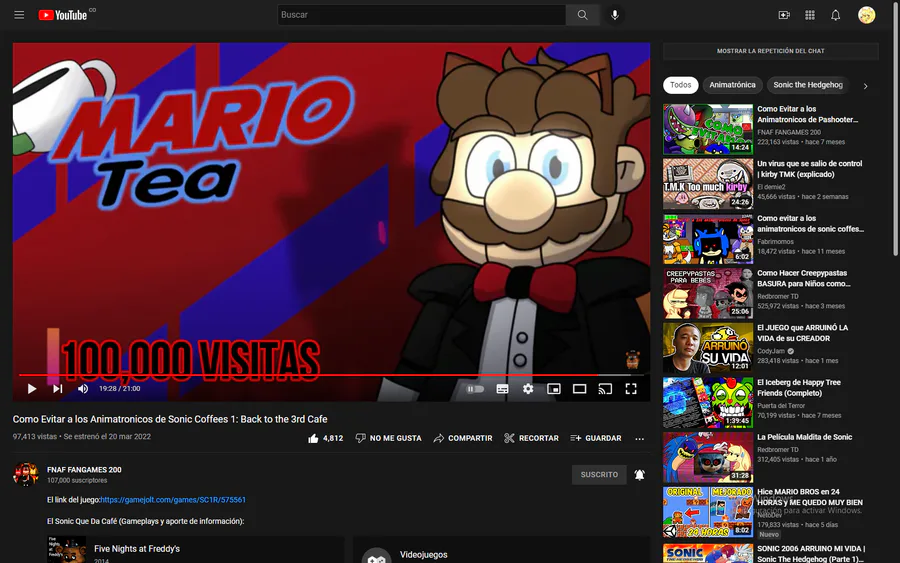The height and width of the screenshot is (563, 900).
Task: Cast video to a TV
Action: click(x=605, y=389)
